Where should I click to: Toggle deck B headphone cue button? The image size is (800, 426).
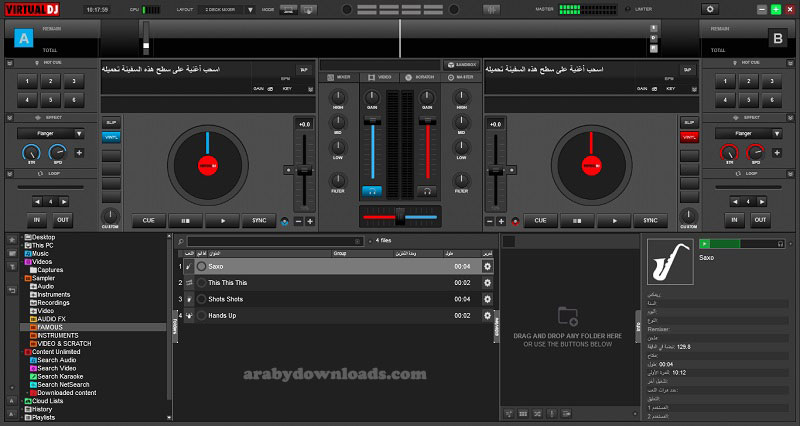[x=427, y=191]
